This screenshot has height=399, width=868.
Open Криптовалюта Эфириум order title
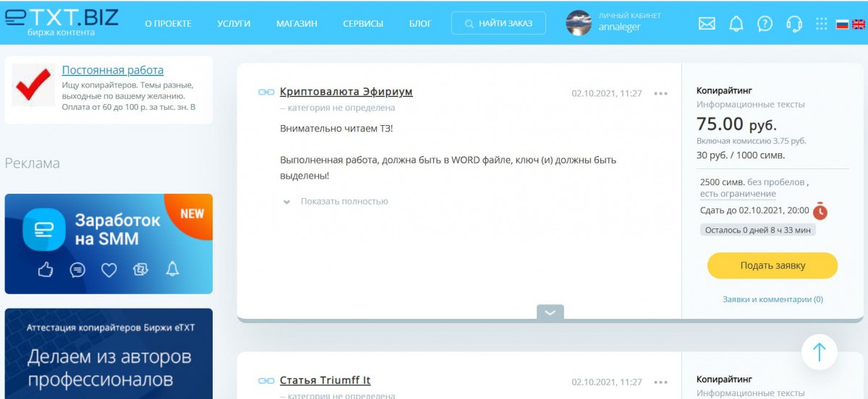point(346,92)
